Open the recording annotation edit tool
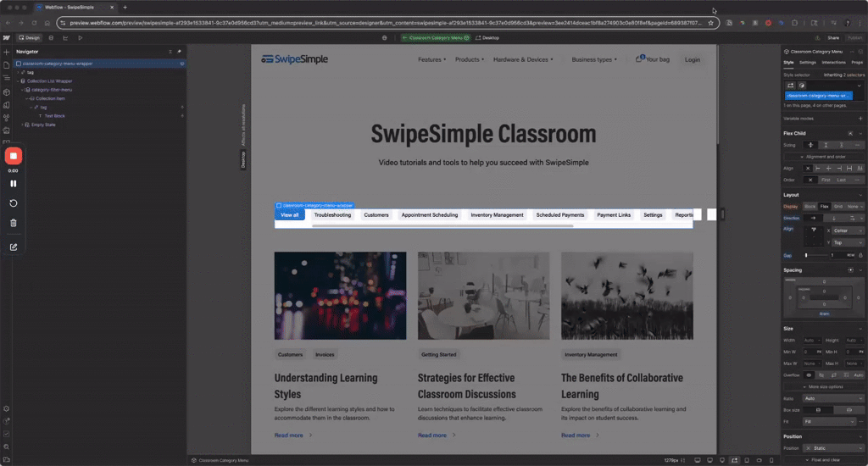 pyautogui.click(x=14, y=247)
